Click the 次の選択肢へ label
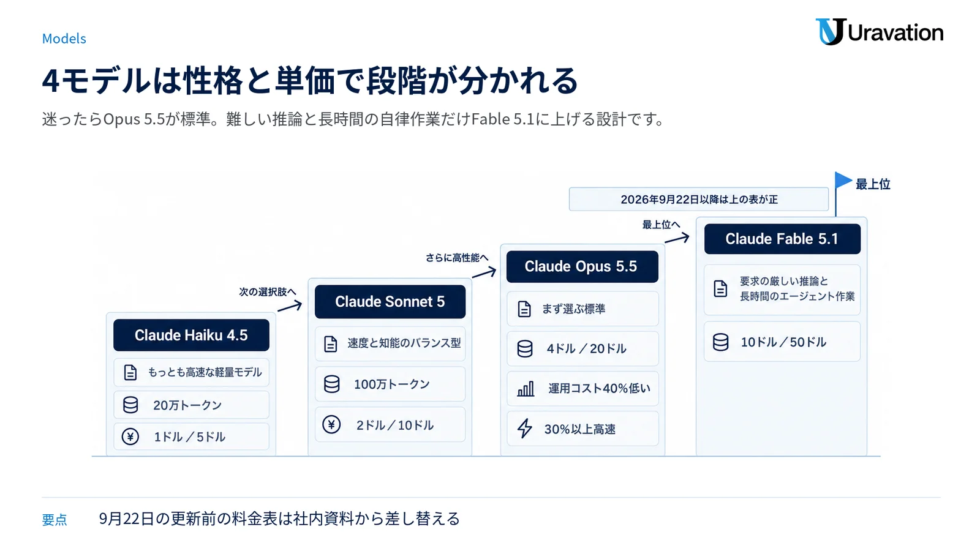 pos(268,292)
